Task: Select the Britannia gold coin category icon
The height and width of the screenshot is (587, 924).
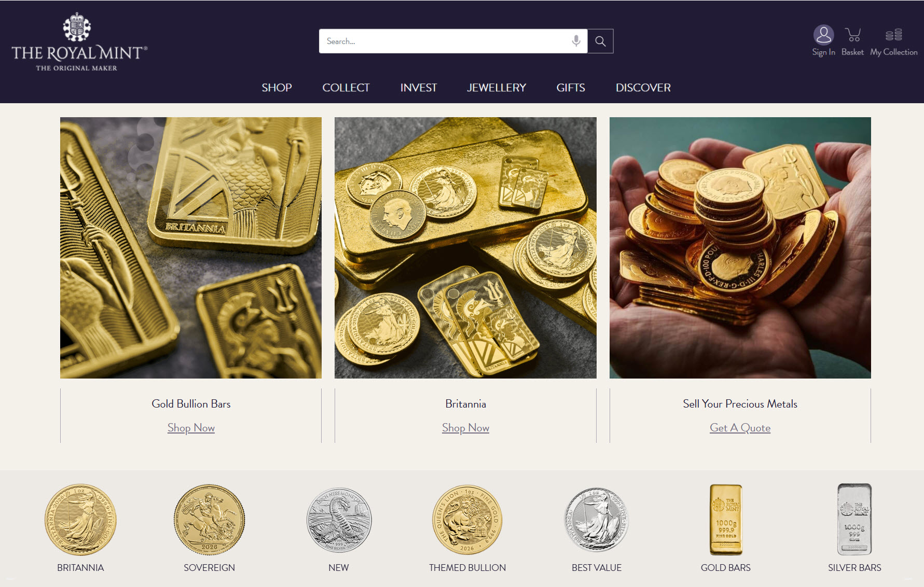Action: point(80,520)
